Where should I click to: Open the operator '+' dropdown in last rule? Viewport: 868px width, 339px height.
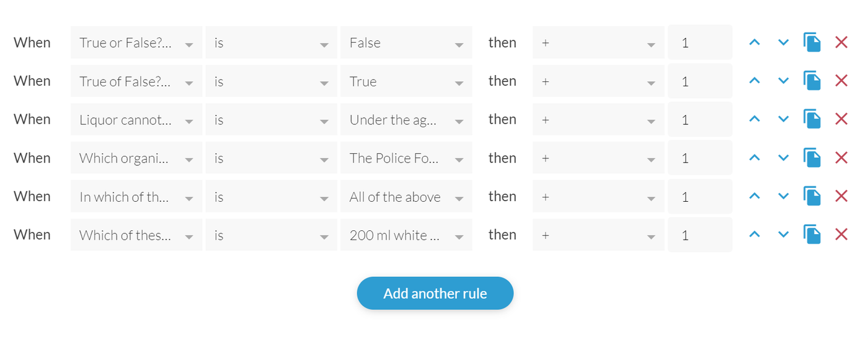point(598,235)
